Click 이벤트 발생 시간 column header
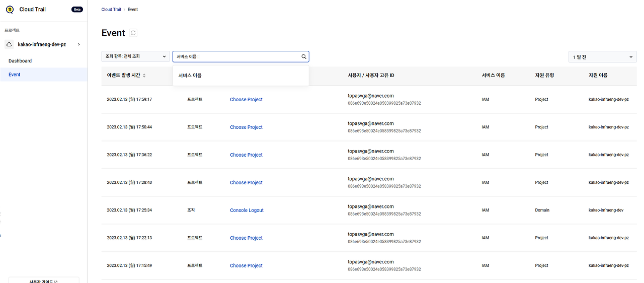The height and width of the screenshot is (283, 644). pos(123,76)
